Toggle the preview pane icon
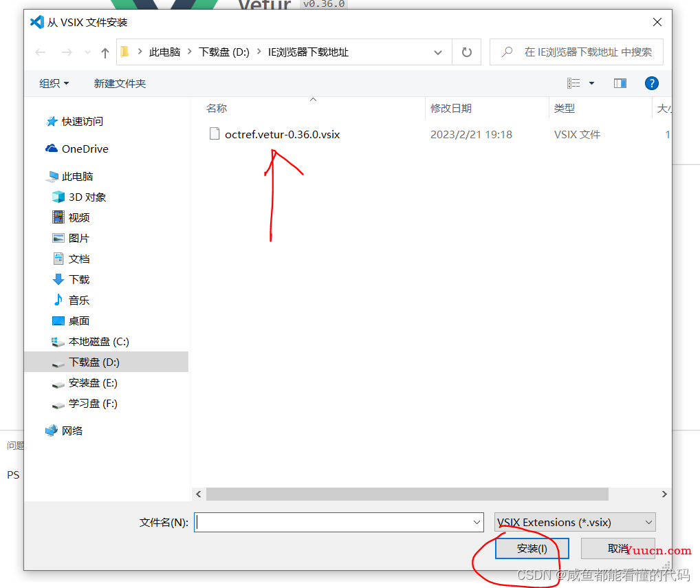Viewport: 700px width, 588px height. coord(620,83)
